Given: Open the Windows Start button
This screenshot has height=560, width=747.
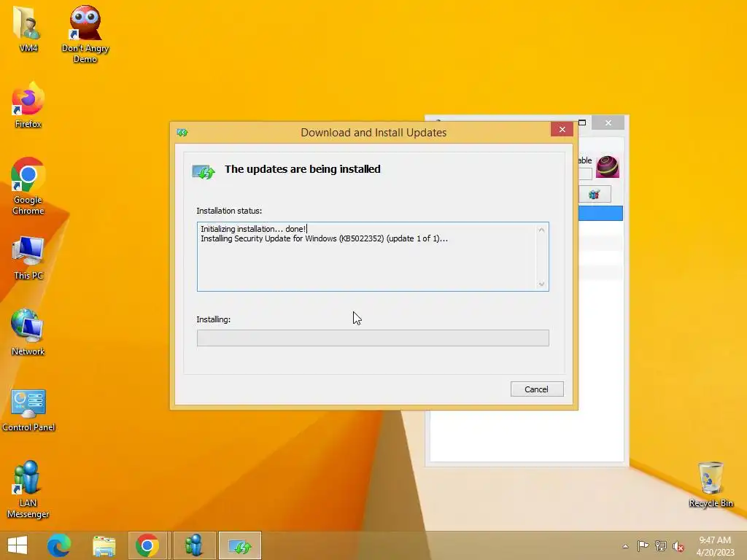Looking at the screenshot, I should (18, 545).
